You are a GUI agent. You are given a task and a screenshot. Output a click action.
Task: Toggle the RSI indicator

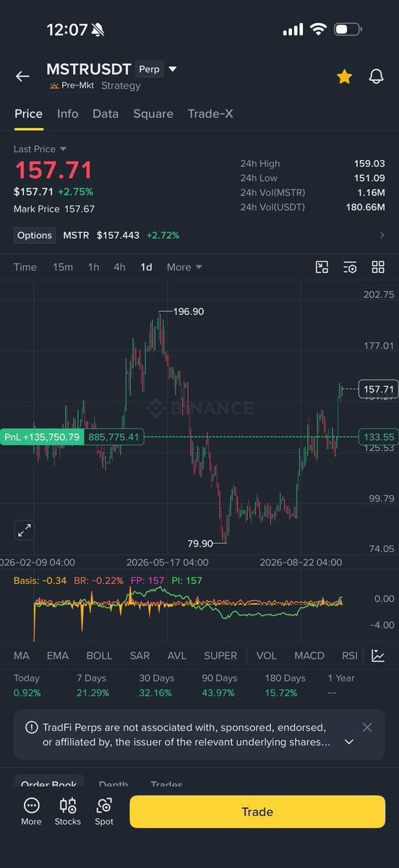pos(350,655)
